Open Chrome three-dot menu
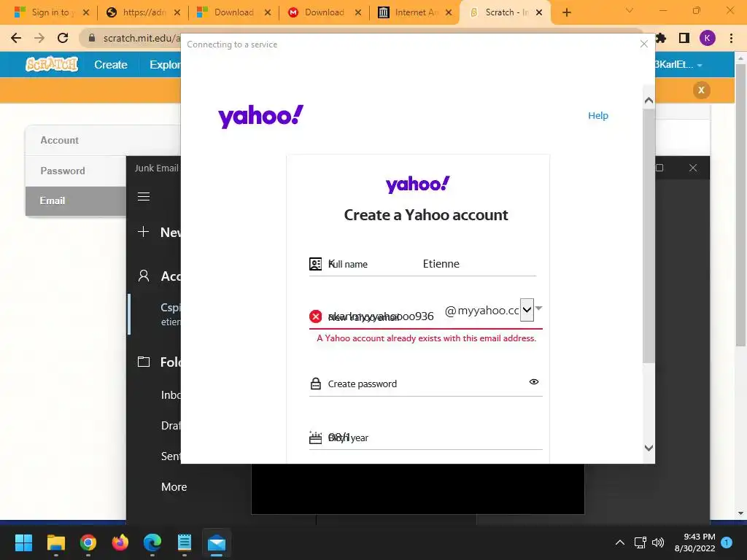The image size is (747, 560). (x=731, y=38)
